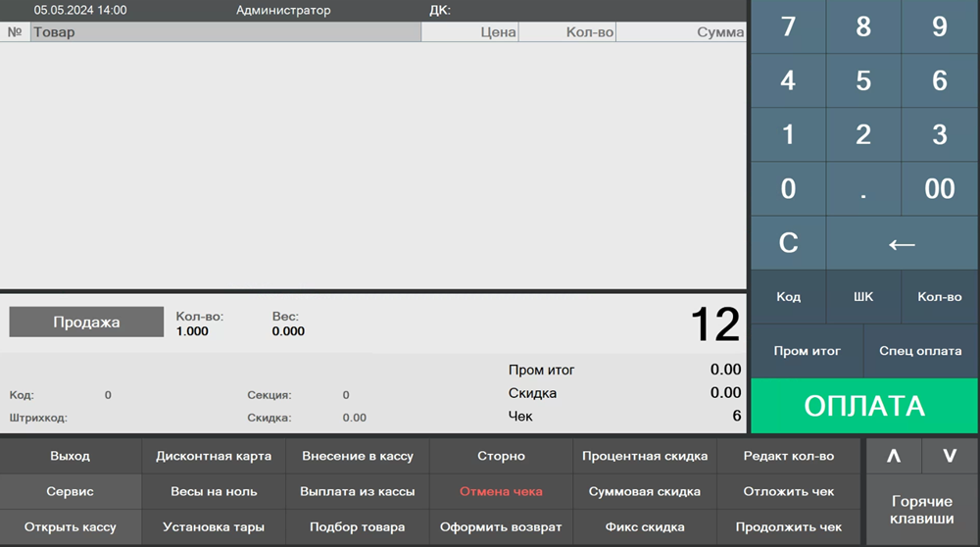Open the Горячие клавиши panel
The width and height of the screenshot is (980, 547).
coord(921,510)
